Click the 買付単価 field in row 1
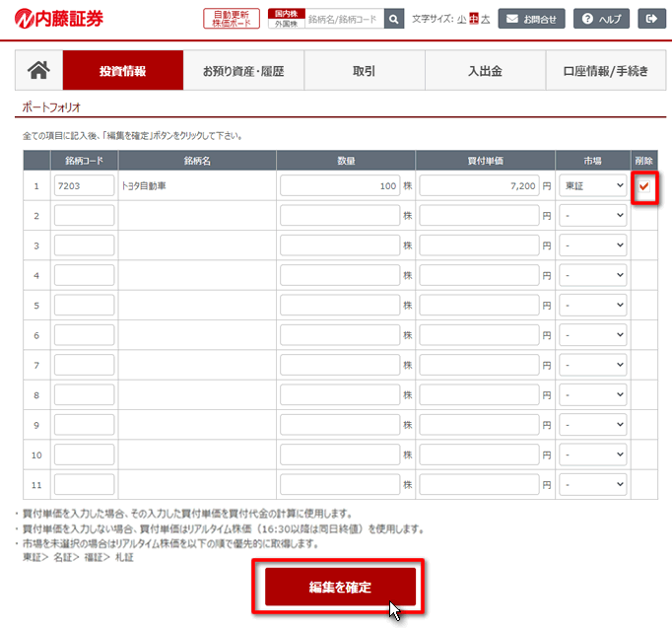Viewport: 672px width, 629px height. 480,185
